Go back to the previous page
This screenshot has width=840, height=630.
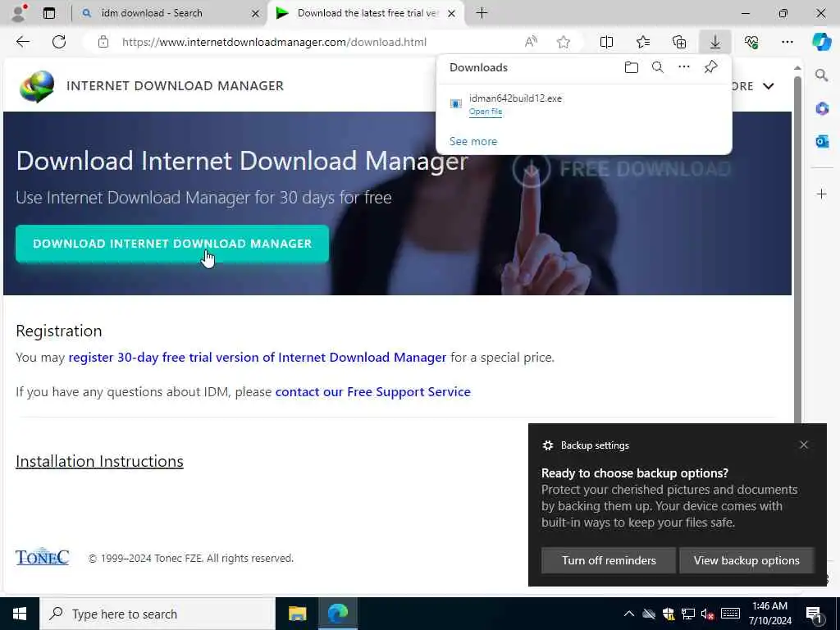pyautogui.click(x=22, y=42)
